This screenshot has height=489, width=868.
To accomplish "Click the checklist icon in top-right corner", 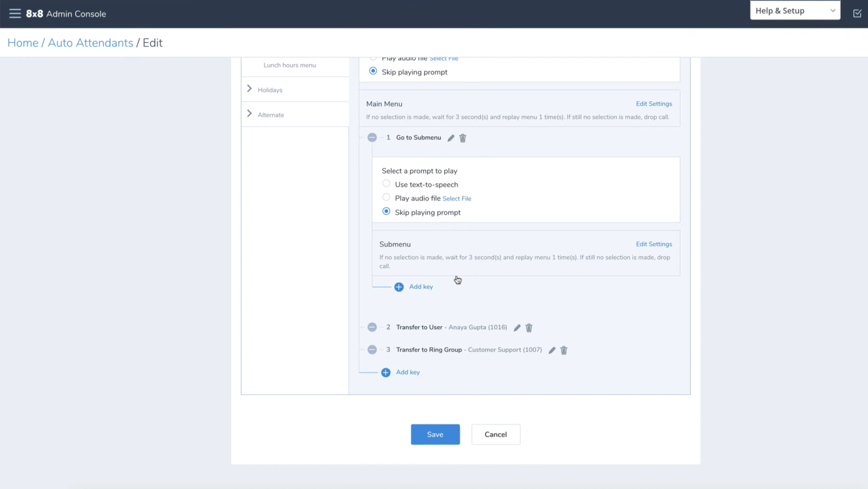I will coord(857,14).
